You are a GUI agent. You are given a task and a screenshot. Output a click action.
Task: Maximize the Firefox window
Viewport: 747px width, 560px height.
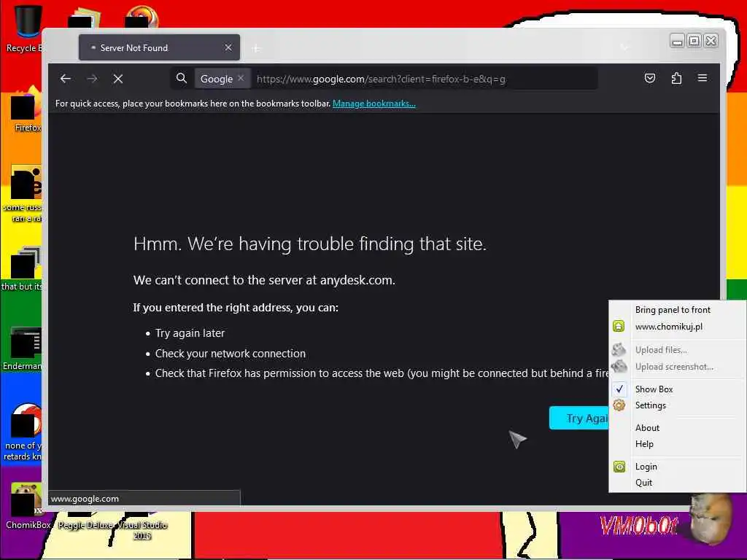tap(694, 41)
